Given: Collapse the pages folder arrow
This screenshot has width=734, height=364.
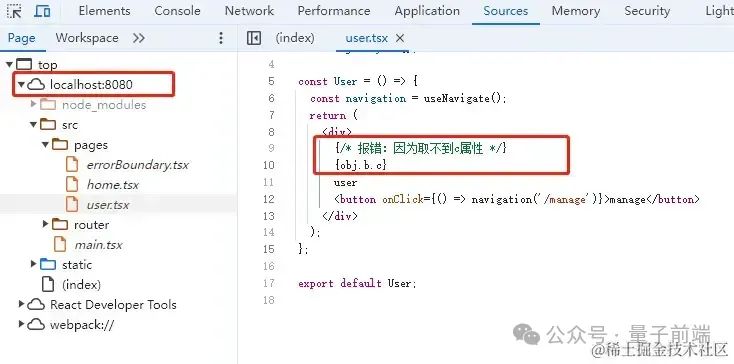Looking at the screenshot, I should 45,145.
